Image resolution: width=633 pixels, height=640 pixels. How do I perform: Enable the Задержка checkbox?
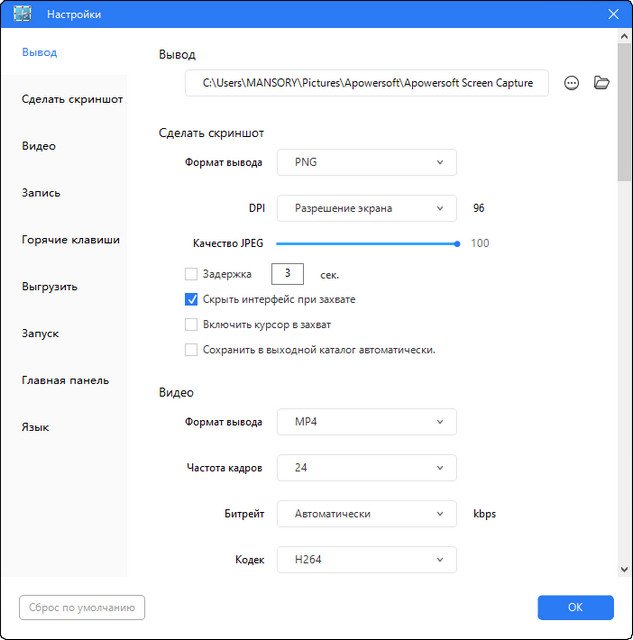click(x=191, y=273)
